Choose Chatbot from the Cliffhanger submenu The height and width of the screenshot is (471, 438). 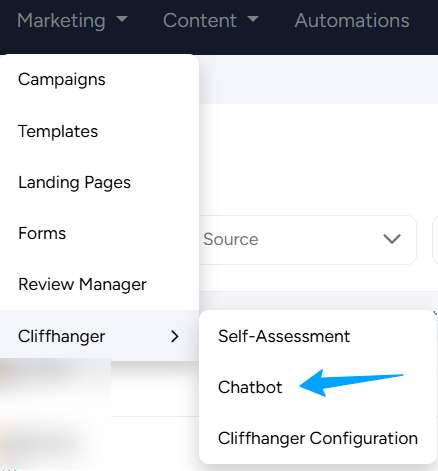(317, 387)
